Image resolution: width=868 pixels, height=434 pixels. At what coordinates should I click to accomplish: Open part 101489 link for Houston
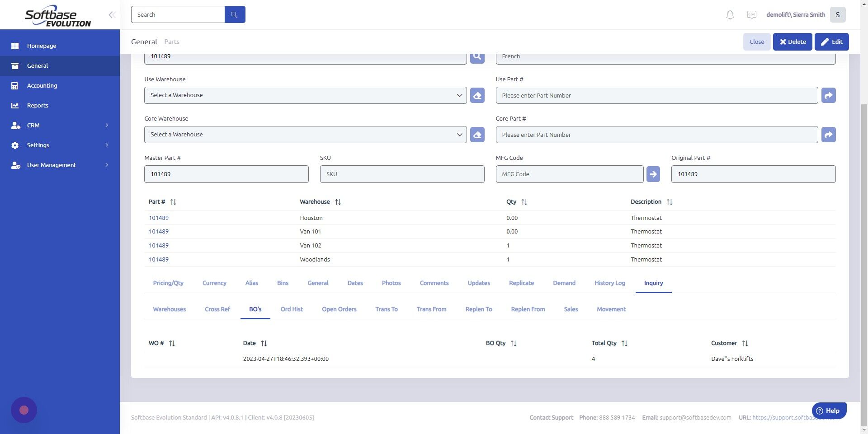click(159, 218)
